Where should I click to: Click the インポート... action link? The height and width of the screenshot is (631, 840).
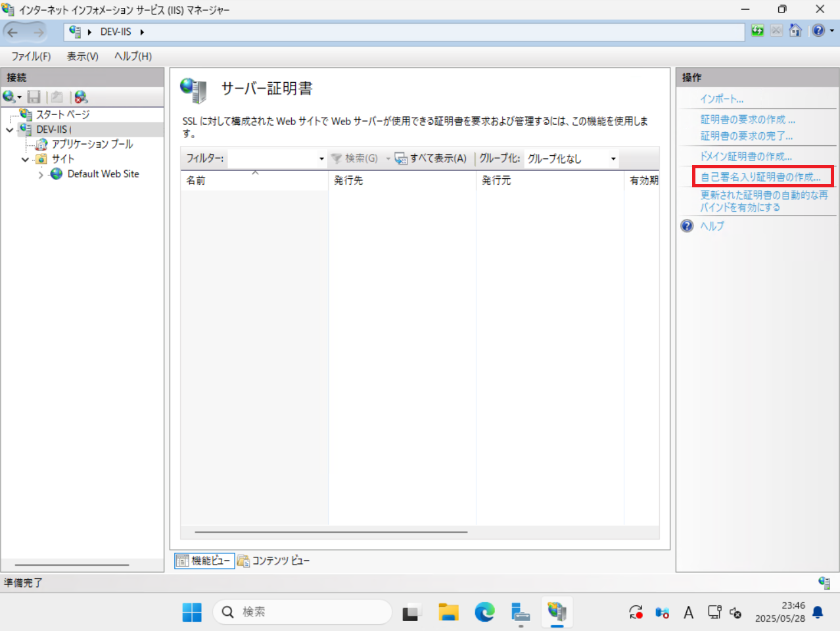[x=722, y=99]
